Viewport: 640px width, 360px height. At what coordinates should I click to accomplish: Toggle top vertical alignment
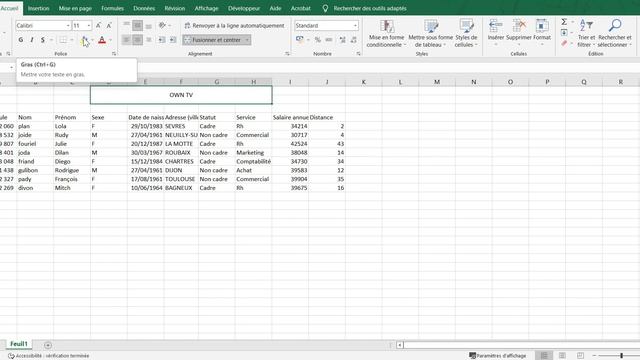click(x=127, y=25)
